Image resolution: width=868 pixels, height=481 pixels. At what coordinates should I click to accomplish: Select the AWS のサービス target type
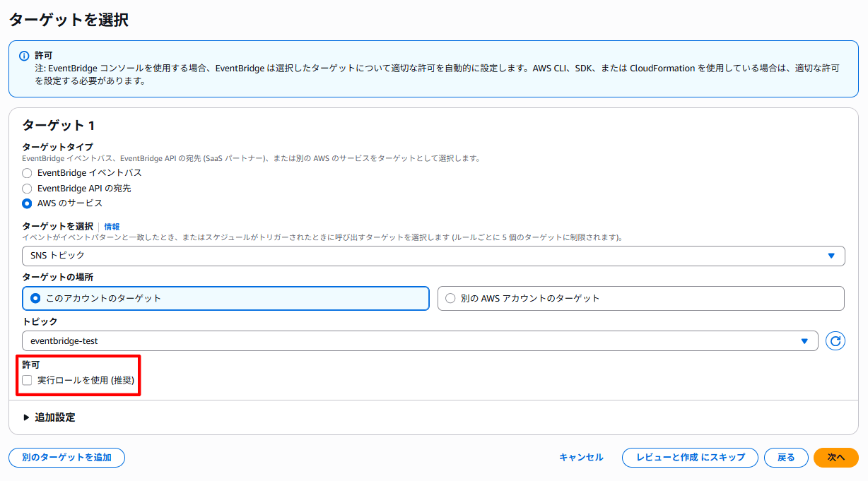(x=26, y=203)
